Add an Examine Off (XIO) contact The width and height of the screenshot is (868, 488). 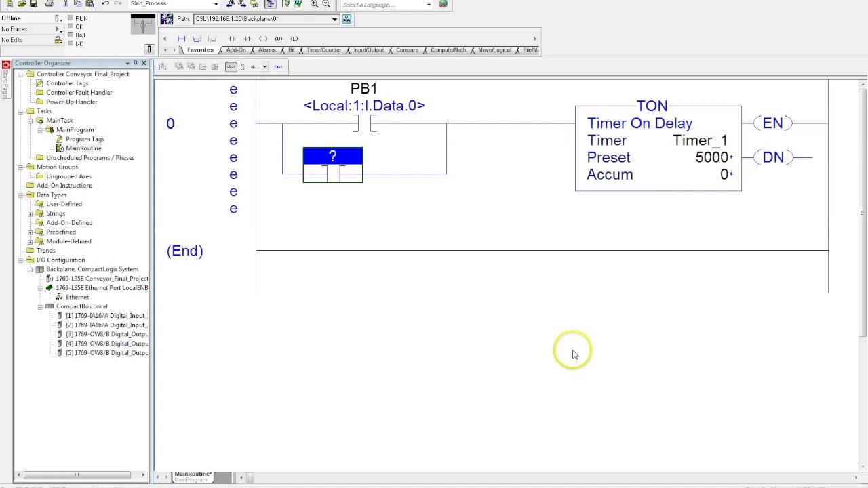coord(248,39)
